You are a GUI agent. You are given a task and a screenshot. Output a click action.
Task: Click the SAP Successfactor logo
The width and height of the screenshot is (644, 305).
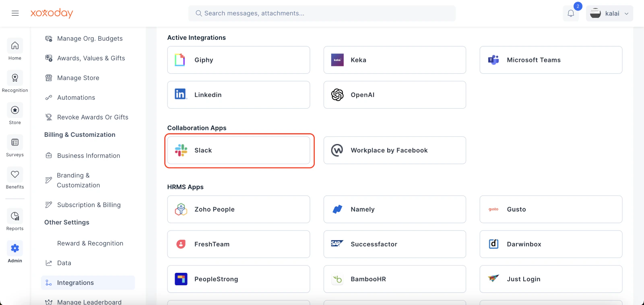(337, 243)
